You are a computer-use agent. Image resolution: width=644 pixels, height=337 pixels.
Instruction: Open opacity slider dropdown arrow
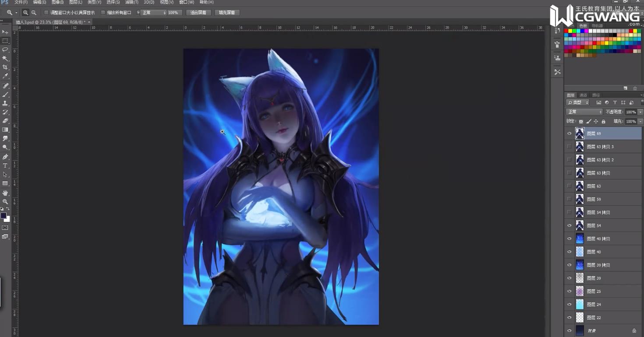640,112
